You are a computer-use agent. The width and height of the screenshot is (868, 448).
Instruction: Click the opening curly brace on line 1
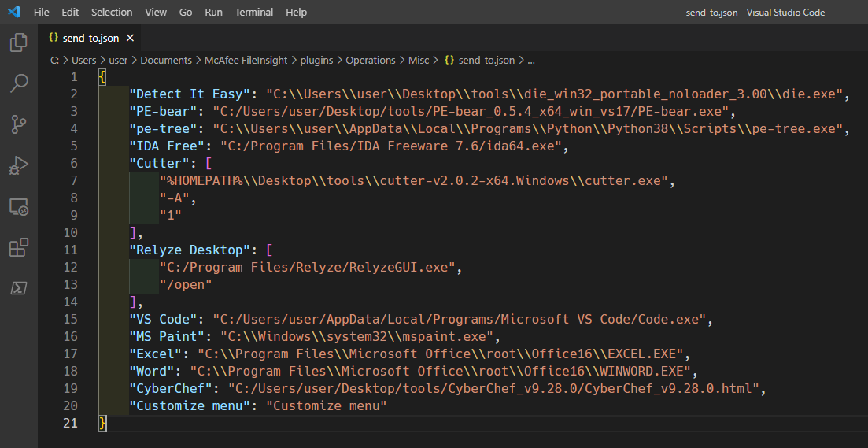click(102, 76)
